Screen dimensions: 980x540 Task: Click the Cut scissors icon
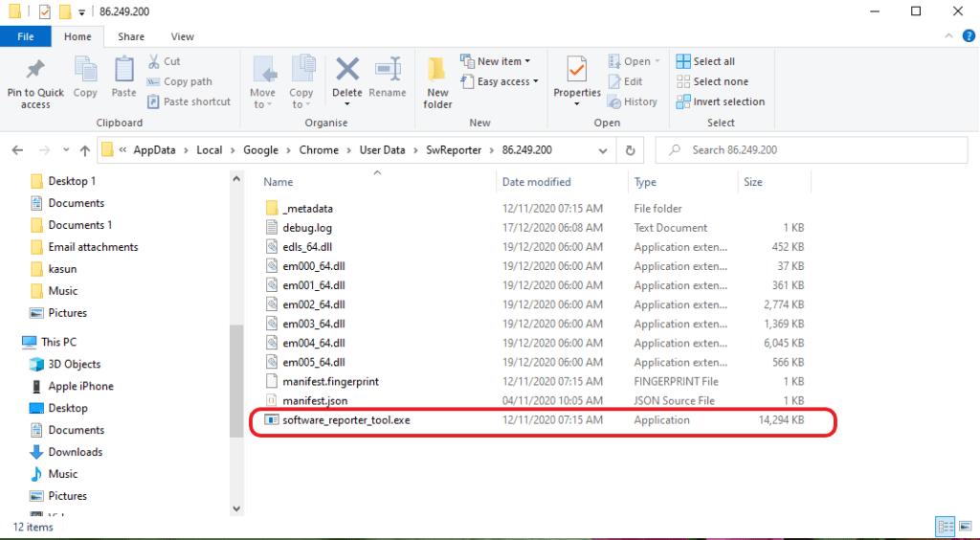[154, 61]
